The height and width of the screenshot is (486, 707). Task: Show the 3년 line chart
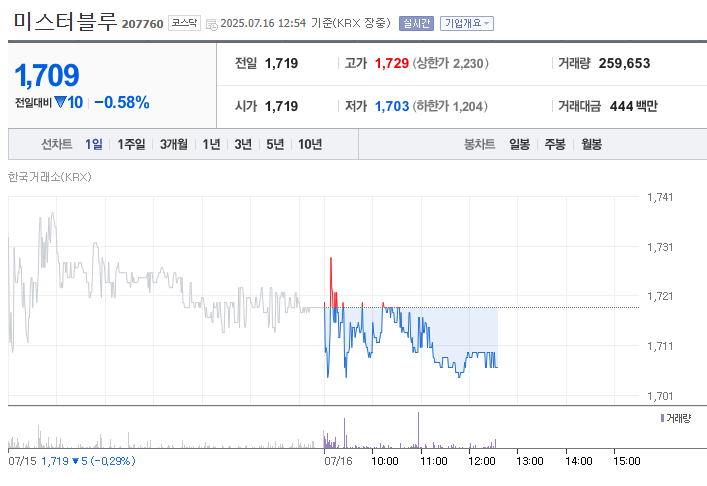point(243,144)
